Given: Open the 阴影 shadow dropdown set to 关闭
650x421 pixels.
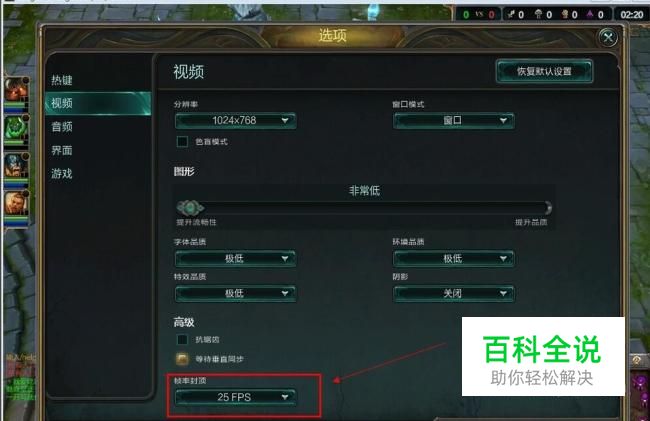Looking at the screenshot, I should pyautogui.click(x=454, y=293).
